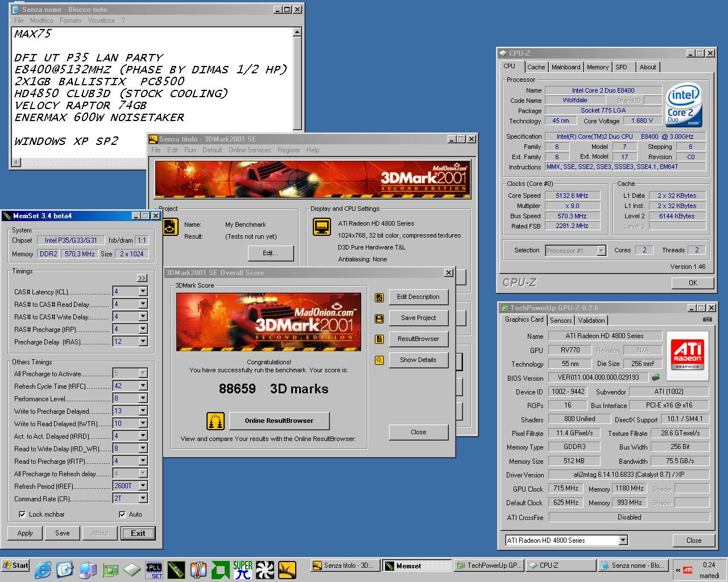Open Formato menu in Blocco note
The height and width of the screenshot is (582, 728).
[x=71, y=20]
